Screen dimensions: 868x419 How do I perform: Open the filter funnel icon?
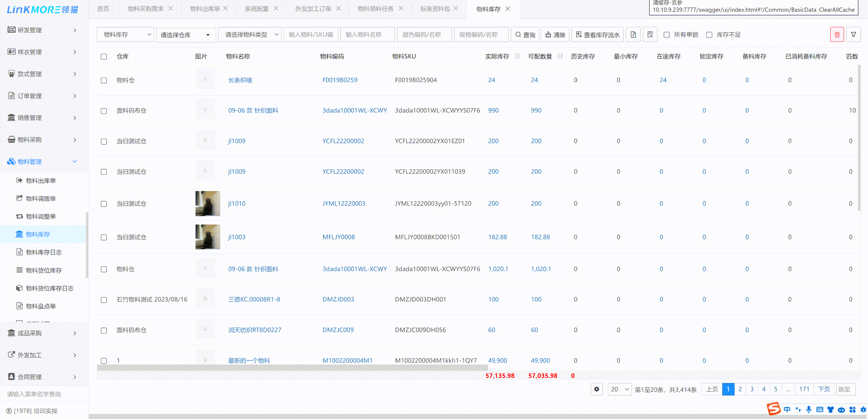point(853,35)
